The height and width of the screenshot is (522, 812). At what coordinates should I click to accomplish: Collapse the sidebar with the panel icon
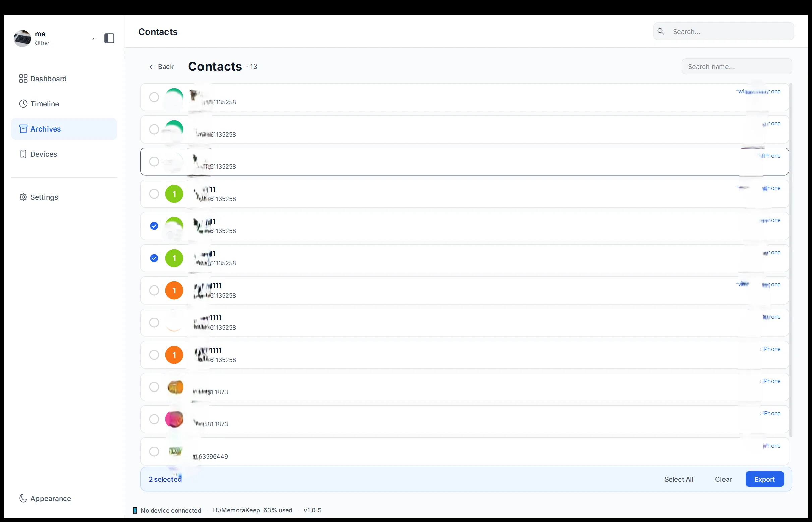[109, 38]
